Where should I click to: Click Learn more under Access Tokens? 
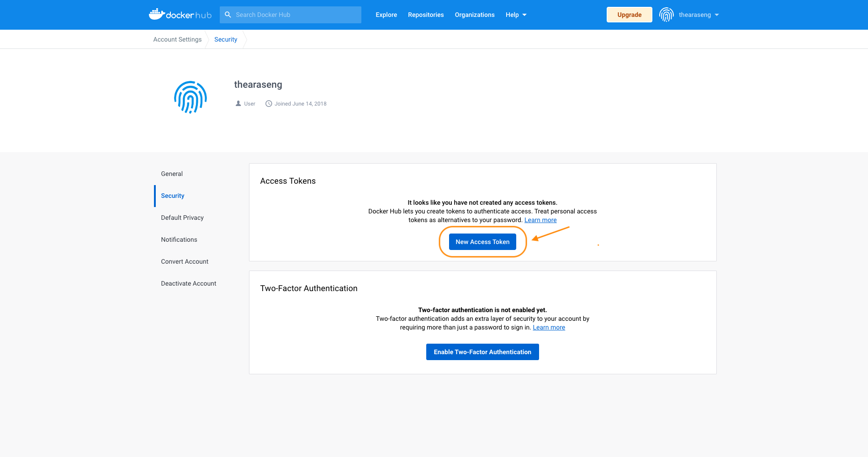coord(540,220)
